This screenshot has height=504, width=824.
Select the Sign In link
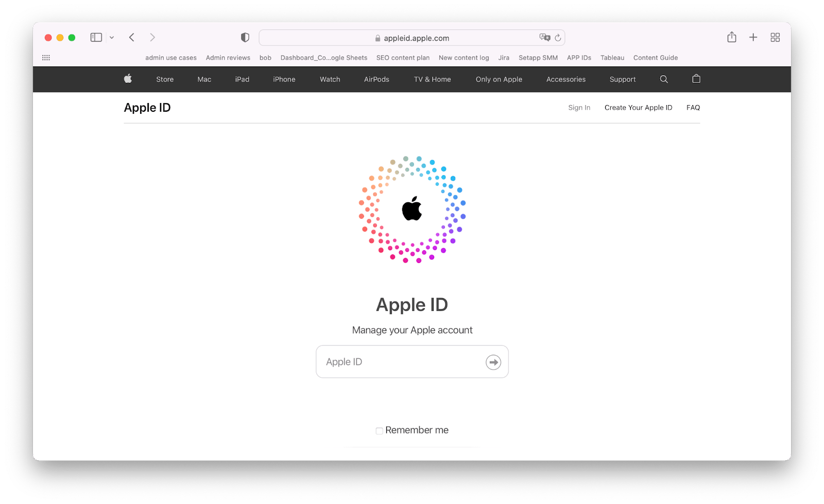579,108
